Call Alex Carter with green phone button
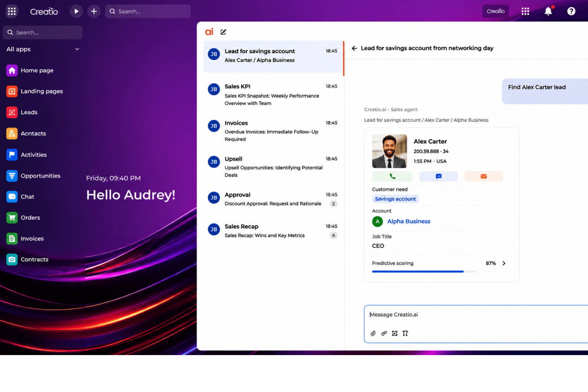This screenshot has height=392, width=588. point(392,176)
